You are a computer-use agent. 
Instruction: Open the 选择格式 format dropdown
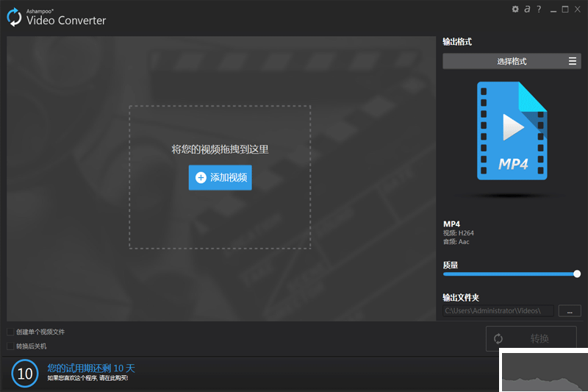tap(512, 61)
